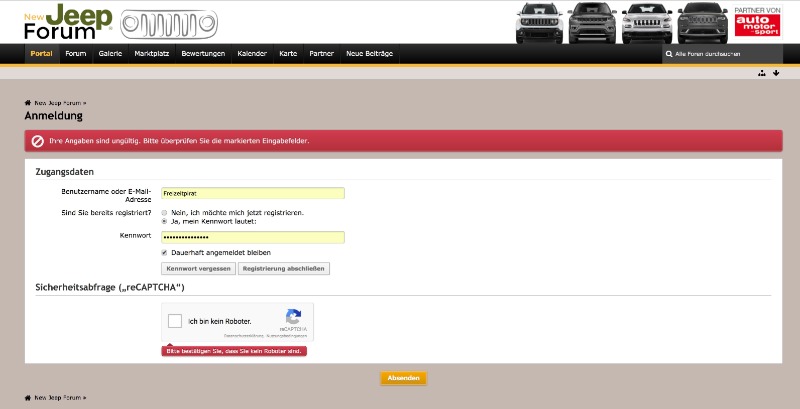Click the home icon in bottom breadcrumb

(x=28, y=397)
